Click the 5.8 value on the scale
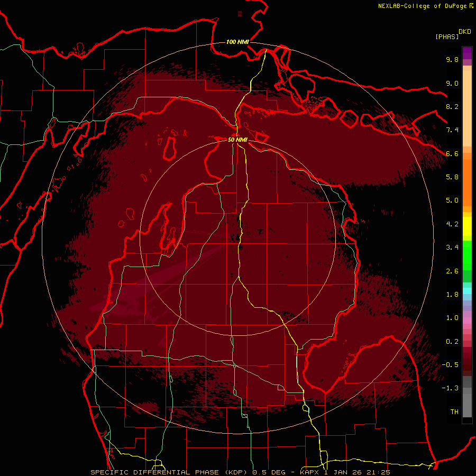 pyautogui.click(x=452, y=177)
